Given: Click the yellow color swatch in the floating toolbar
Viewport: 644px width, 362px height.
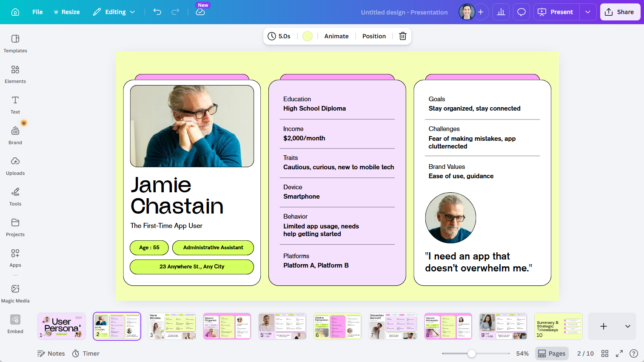Looking at the screenshot, I should [307, 36].
